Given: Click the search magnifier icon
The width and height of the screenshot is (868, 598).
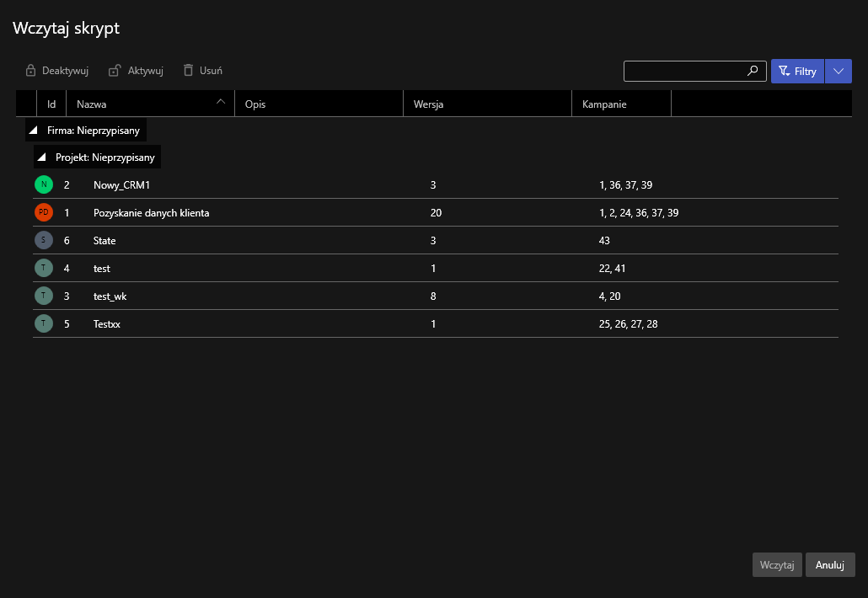Looking at the screenshot, I should tap(753, 72).
